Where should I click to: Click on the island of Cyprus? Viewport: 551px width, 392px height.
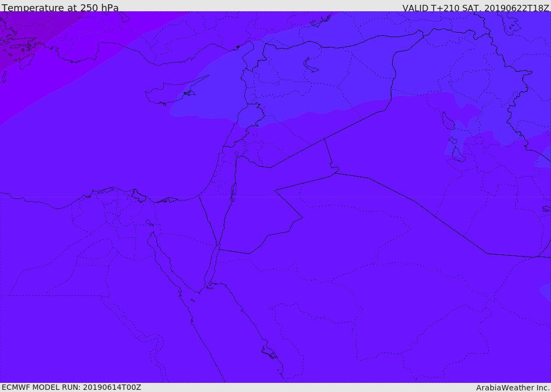point(168,92)
